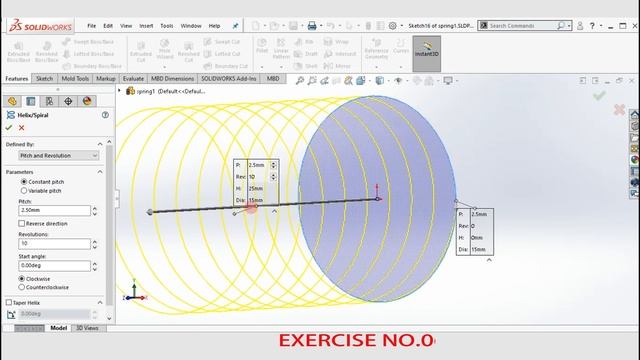This screenshot has width=640, height=360.
Task: Open the Hide/Show Items eye icon
Action: [x=398, y=80]
